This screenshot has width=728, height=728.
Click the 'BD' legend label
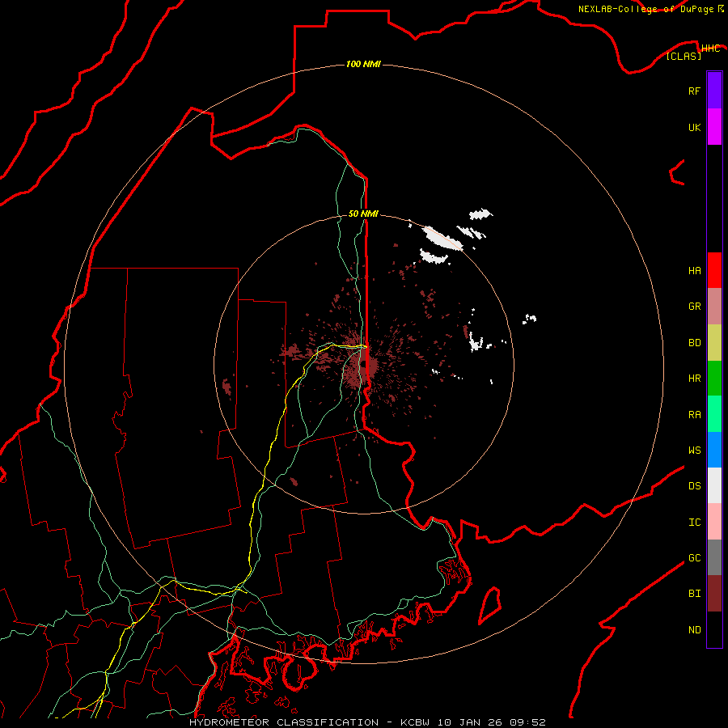coord(694,343)
